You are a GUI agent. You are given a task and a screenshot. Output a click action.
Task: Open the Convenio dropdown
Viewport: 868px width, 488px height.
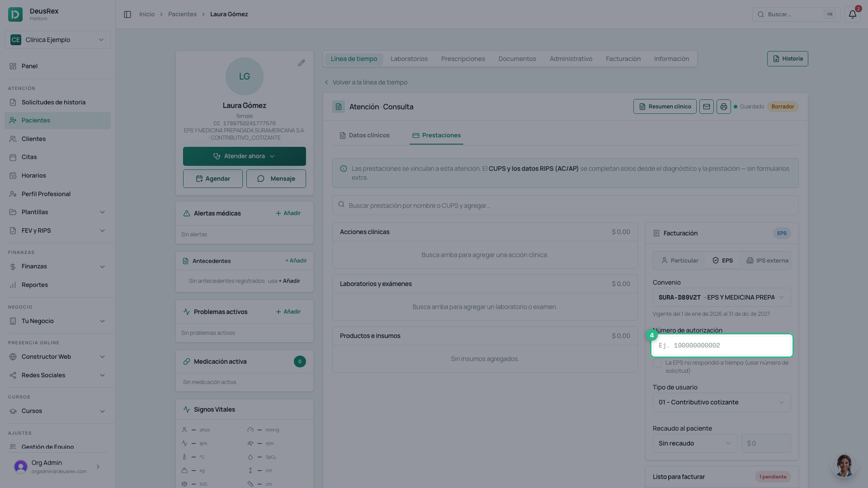(722, 297)
